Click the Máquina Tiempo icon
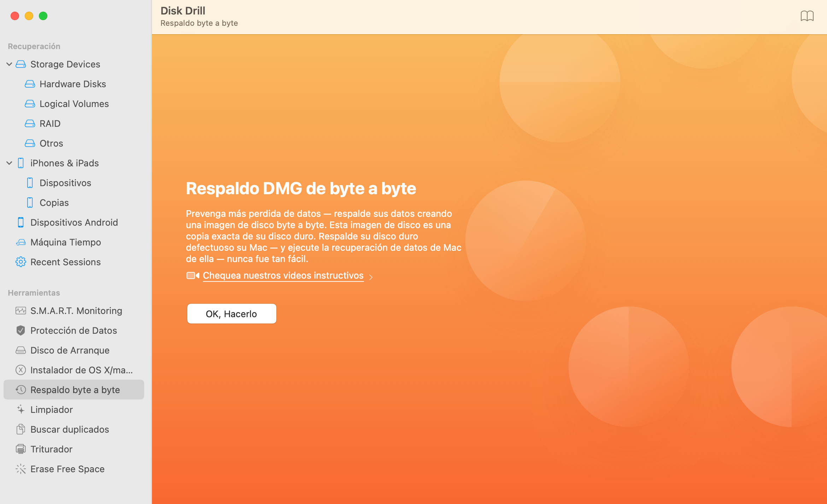 coord(21,242)
